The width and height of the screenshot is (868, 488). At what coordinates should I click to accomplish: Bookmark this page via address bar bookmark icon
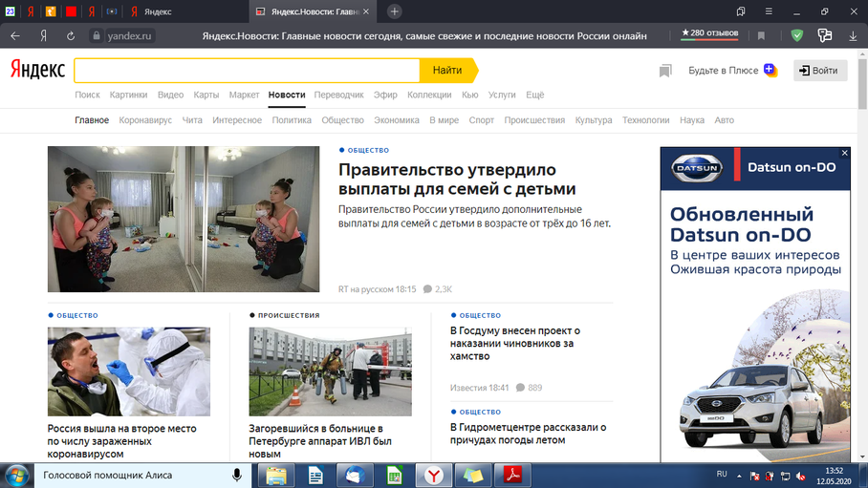(761, 36)
